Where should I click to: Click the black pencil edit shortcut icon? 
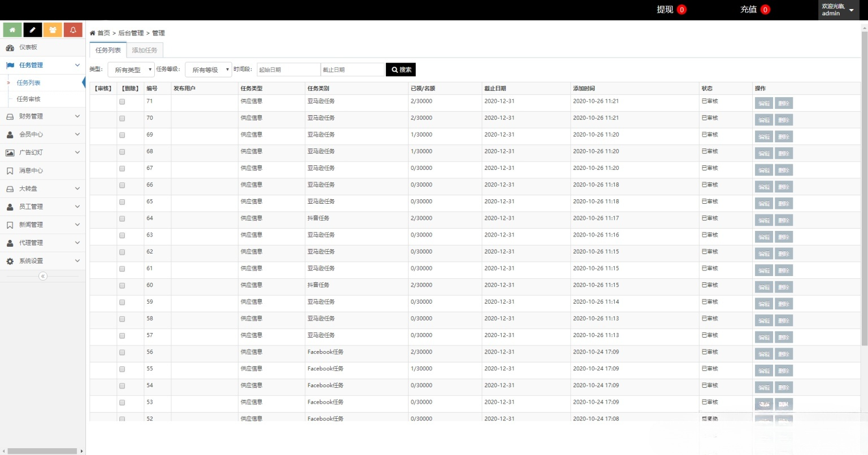[33, 30]
